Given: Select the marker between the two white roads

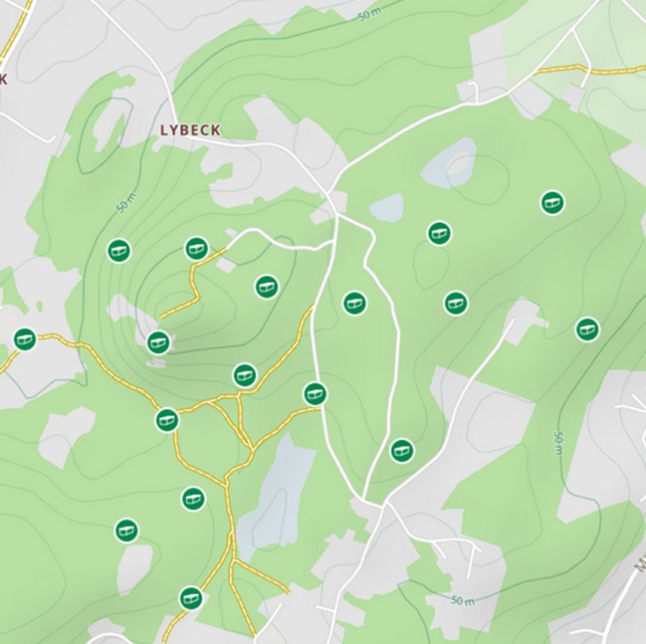Looking at the screenshot, I should point(354,303).
